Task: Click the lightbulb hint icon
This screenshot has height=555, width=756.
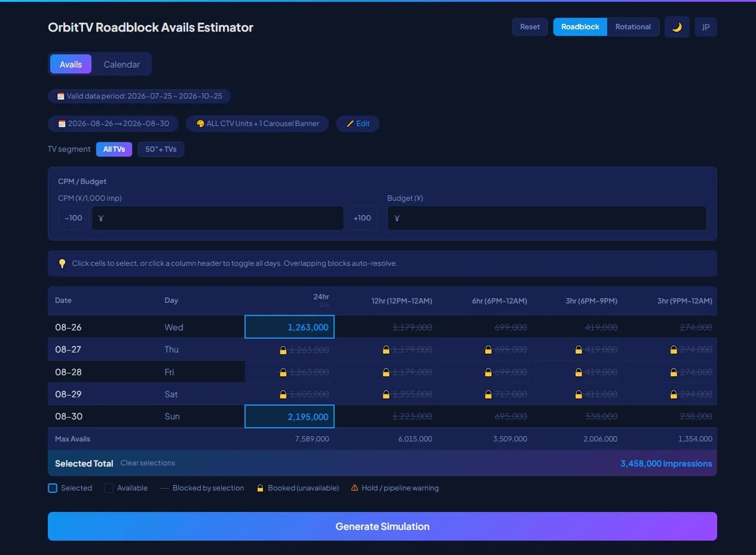Action: pyautogui.click(x=62, y=263)
